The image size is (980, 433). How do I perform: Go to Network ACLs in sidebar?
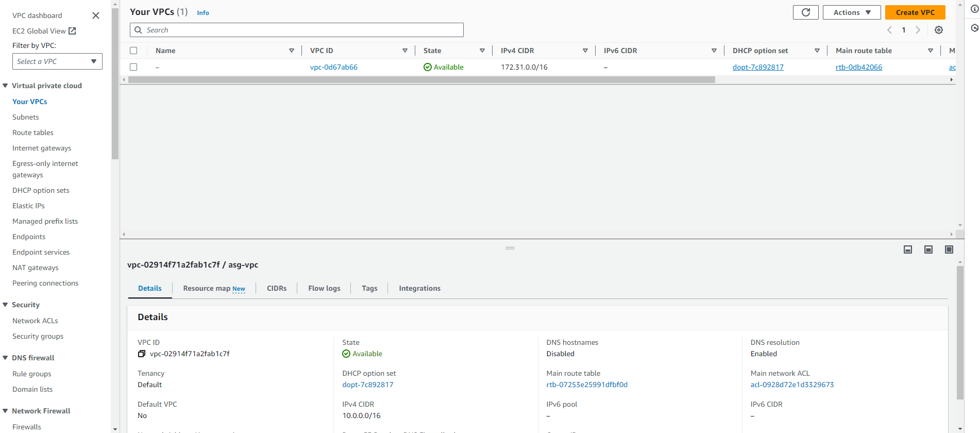(35, 321)
